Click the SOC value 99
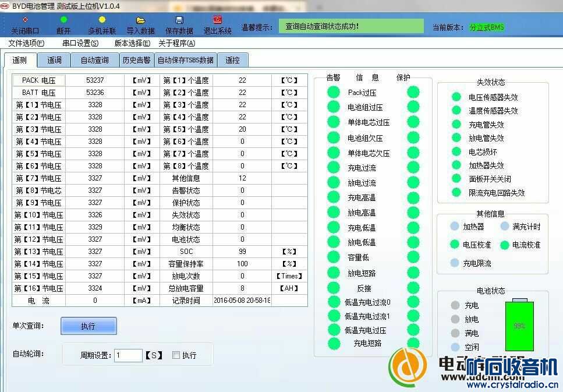563x392 pixels. point(242,251)
